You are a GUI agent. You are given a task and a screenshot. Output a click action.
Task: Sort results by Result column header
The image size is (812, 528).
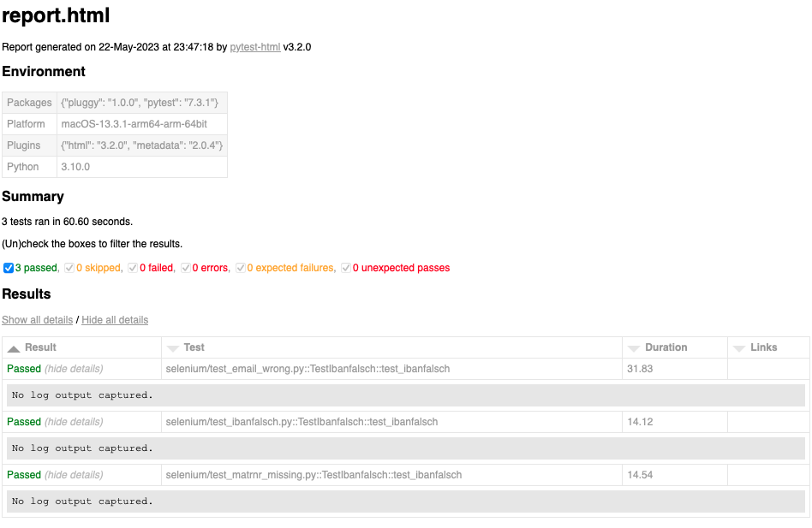(82, 347)
